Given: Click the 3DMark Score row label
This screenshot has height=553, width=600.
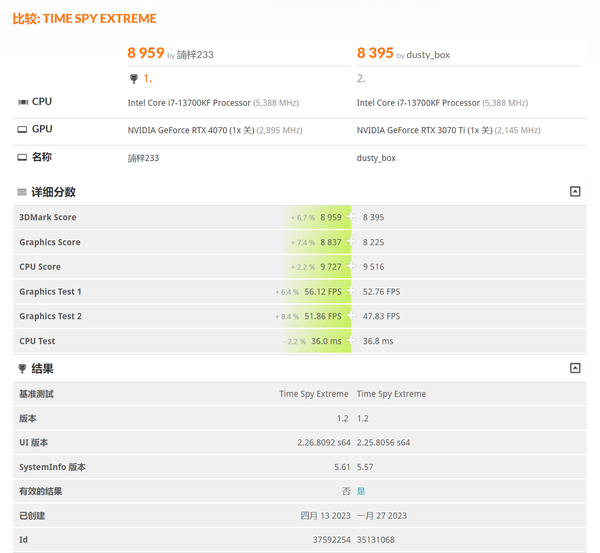Looking at the screenshot, I should pos(48,217).
